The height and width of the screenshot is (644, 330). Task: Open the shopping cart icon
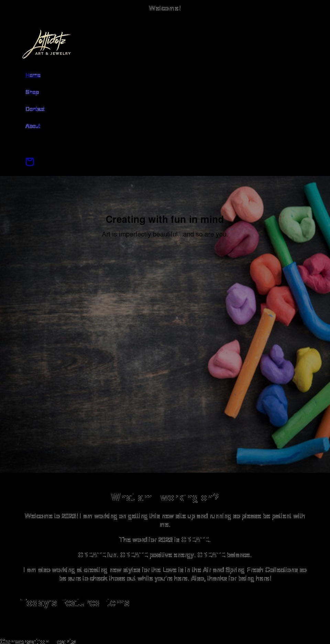click(x=30, y=162)
